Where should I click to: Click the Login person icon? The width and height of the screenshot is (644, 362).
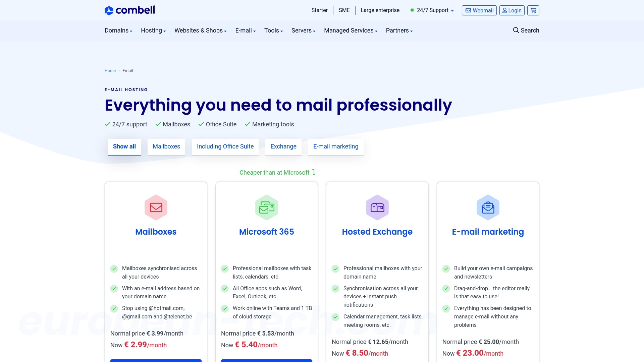(505, 10)
